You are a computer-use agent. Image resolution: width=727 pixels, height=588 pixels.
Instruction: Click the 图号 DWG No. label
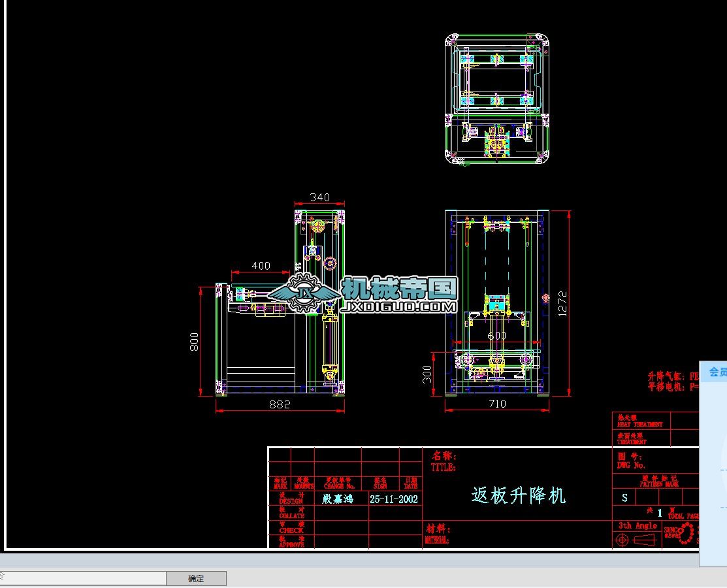click(631, 461)
